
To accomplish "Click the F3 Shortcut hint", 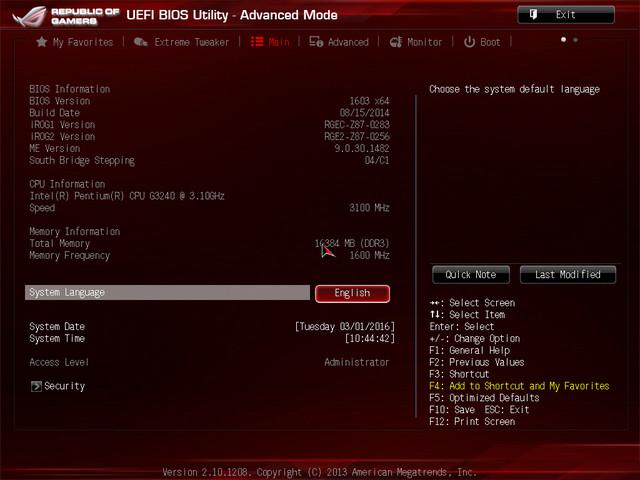I will point(459,374).
